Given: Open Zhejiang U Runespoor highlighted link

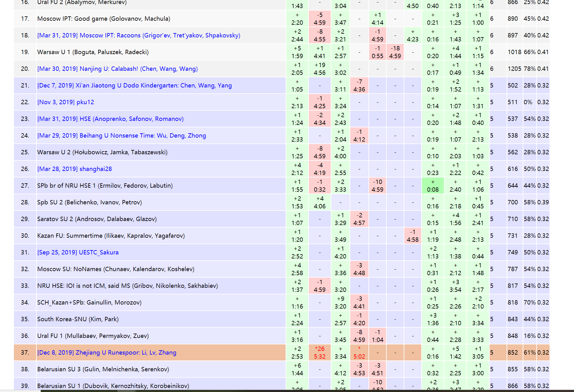Looking at the screenshot, I should tap(107, 353).
